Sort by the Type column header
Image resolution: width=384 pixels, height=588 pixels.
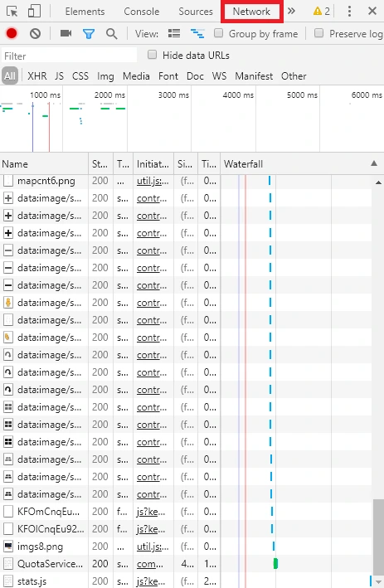[x=123, y=164]
